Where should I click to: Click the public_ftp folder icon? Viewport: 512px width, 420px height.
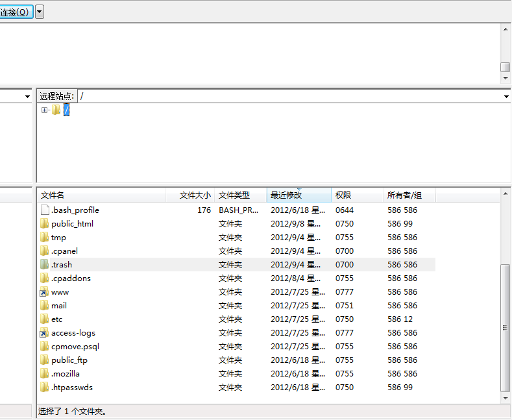pos(44,360)
